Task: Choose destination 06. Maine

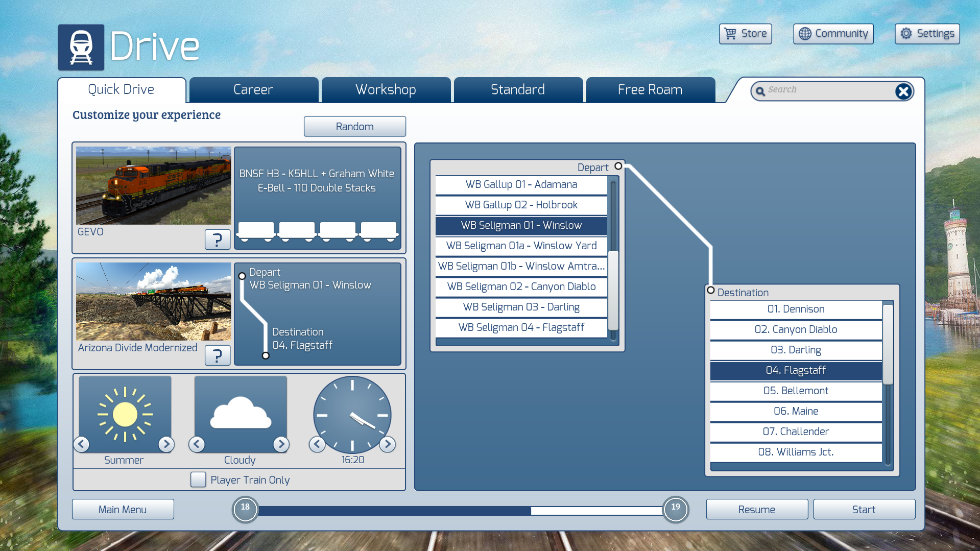Action: (x=796, y=412)
